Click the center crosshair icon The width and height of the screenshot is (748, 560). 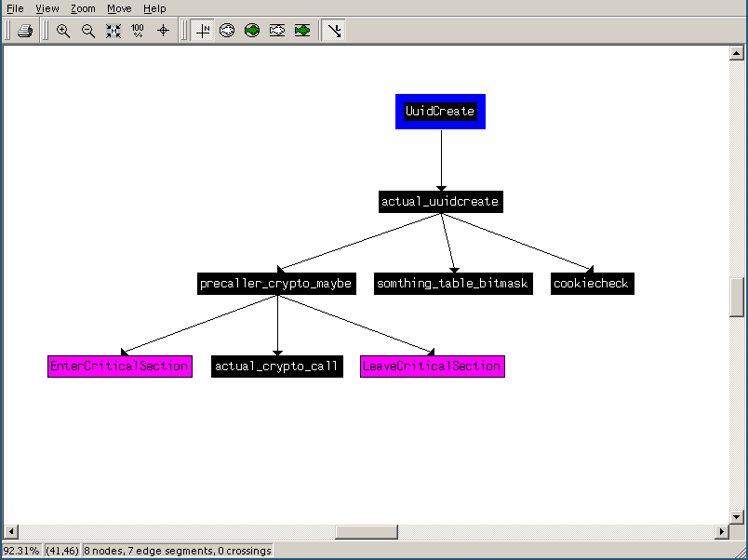coord(164,31)
